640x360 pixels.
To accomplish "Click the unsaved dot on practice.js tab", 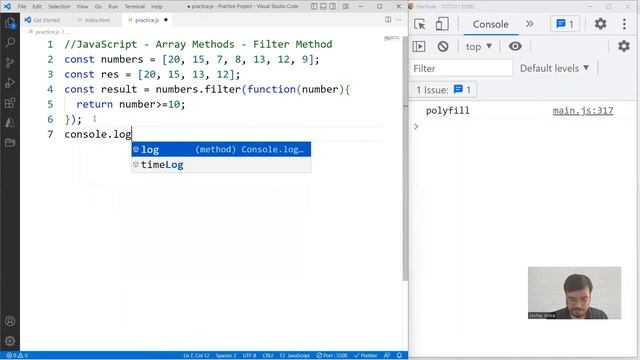I will tap(166, 20).
